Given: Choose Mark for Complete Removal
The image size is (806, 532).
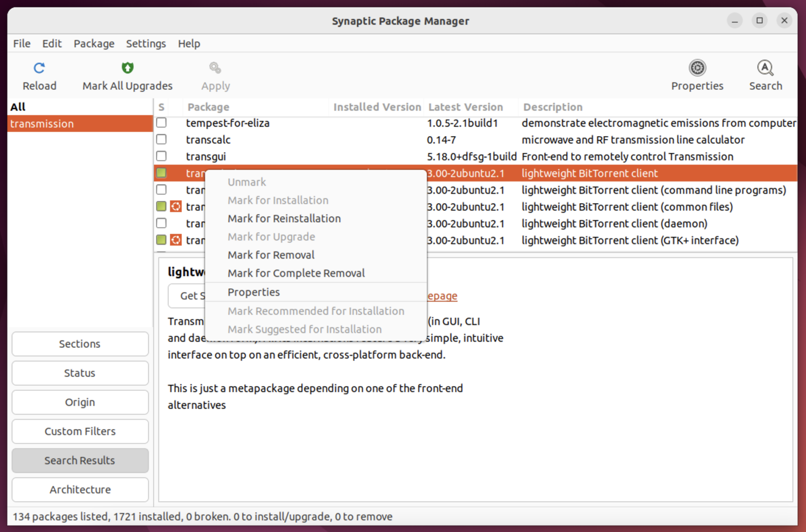Looking at the screenshot, I should point(296,273).
